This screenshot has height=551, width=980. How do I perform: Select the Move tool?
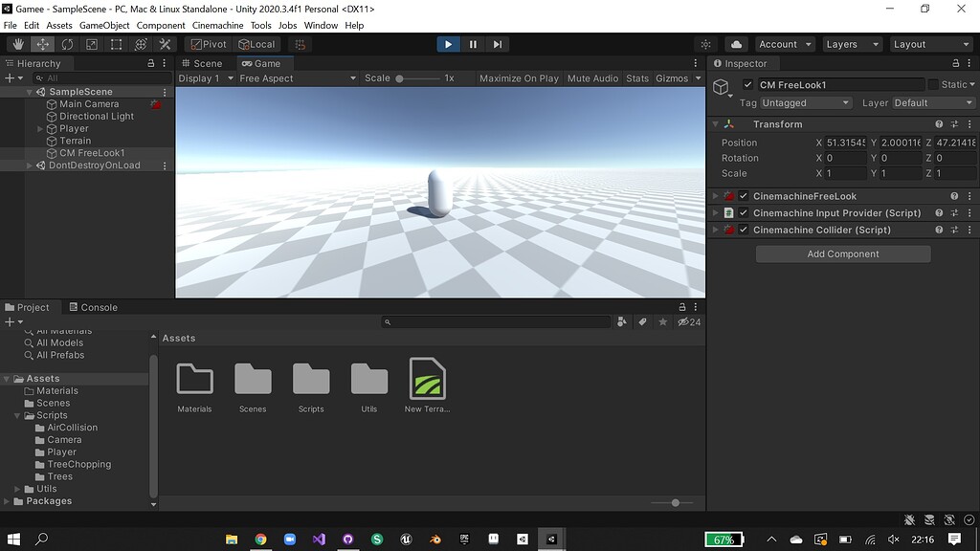[x=42, y=44]
